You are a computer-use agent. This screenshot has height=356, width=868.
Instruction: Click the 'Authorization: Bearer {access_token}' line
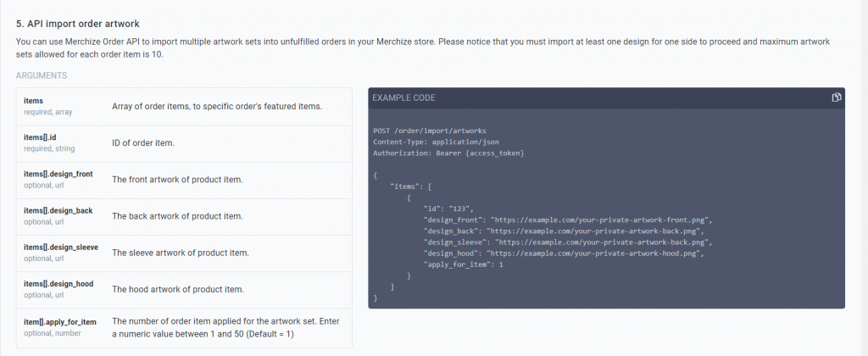coord(448,153)
